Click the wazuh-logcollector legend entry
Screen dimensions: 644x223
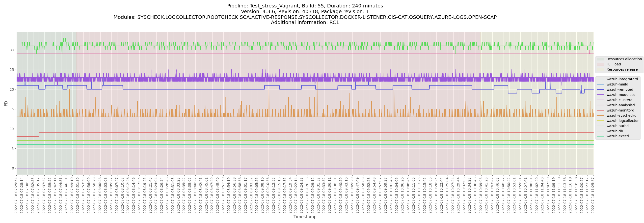pos(622,121)
